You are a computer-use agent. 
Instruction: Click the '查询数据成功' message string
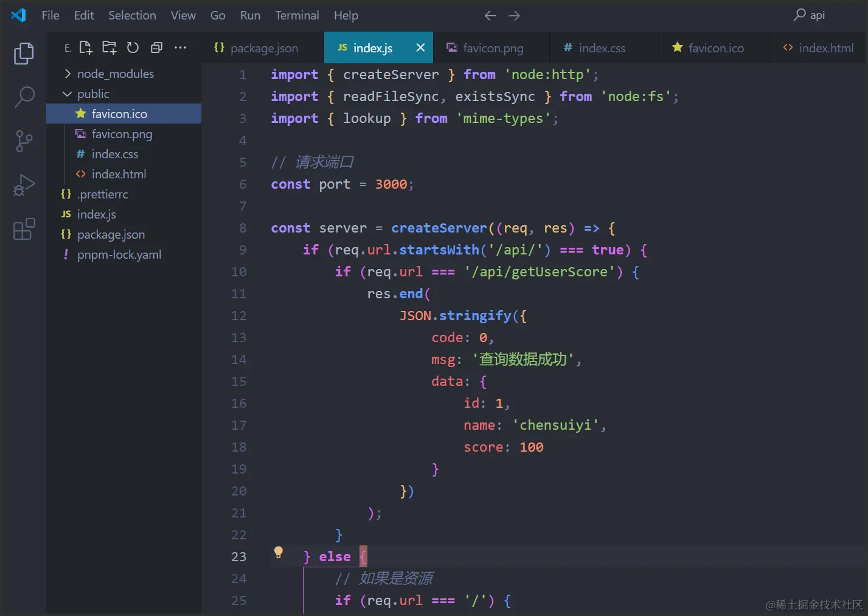click(x=523, y=359)
